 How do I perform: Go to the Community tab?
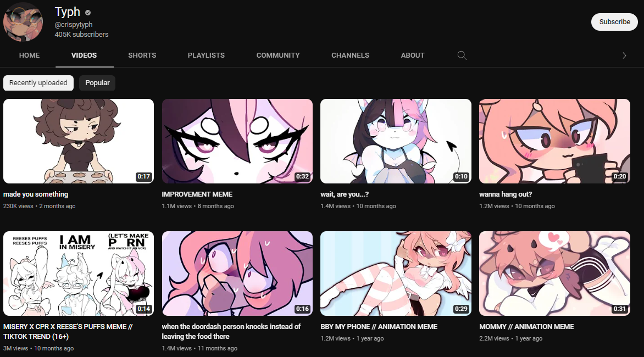[278, 55]
